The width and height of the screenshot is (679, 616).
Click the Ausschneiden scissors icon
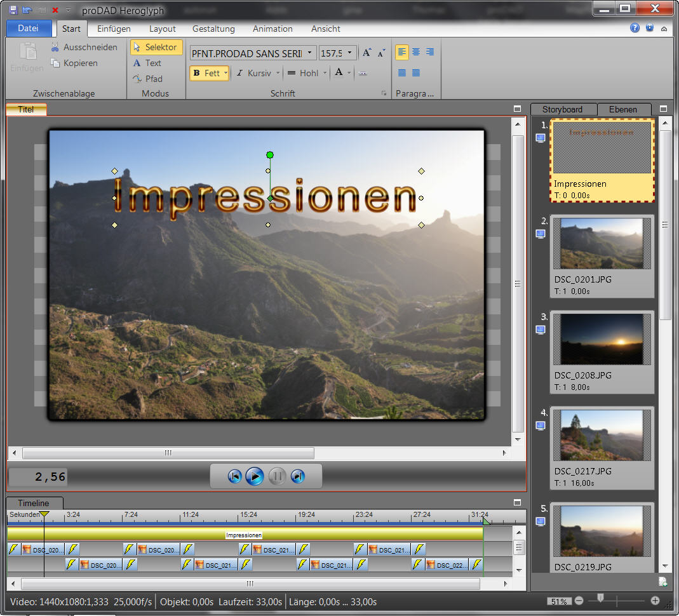click(x=55, y=47)
